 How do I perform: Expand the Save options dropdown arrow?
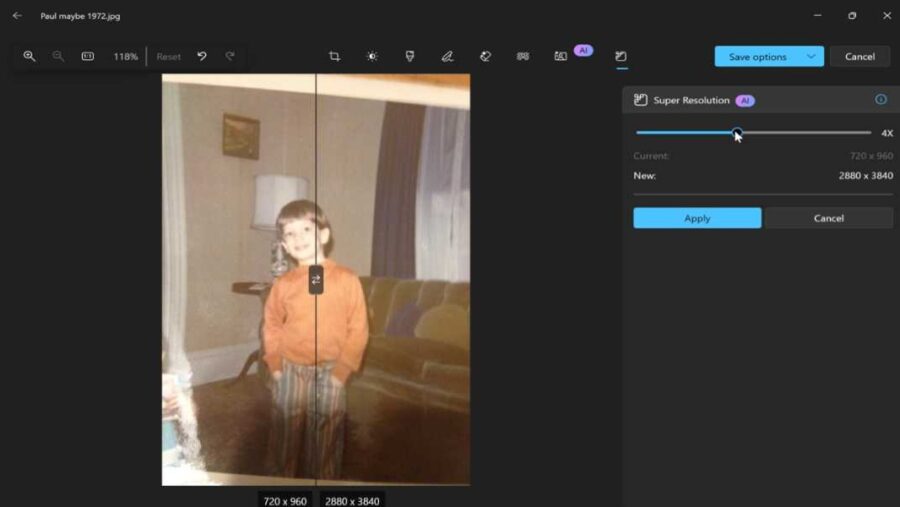coord(811,57)
